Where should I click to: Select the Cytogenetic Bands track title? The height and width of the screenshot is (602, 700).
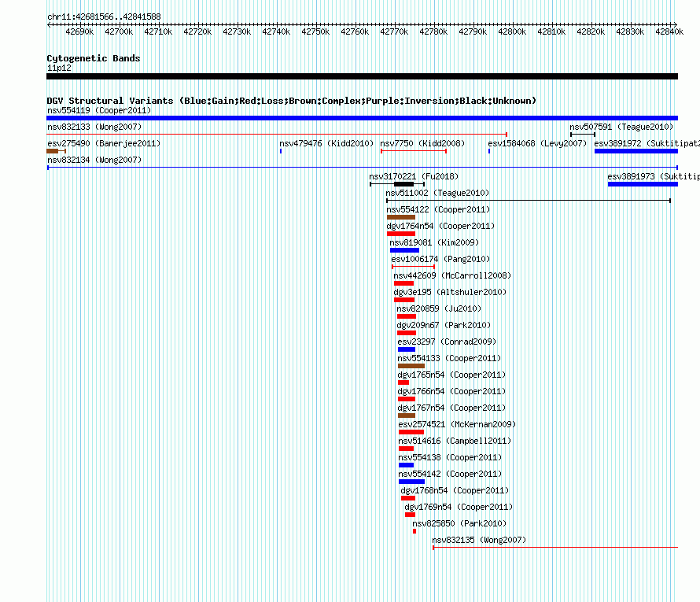pos(94,58)
